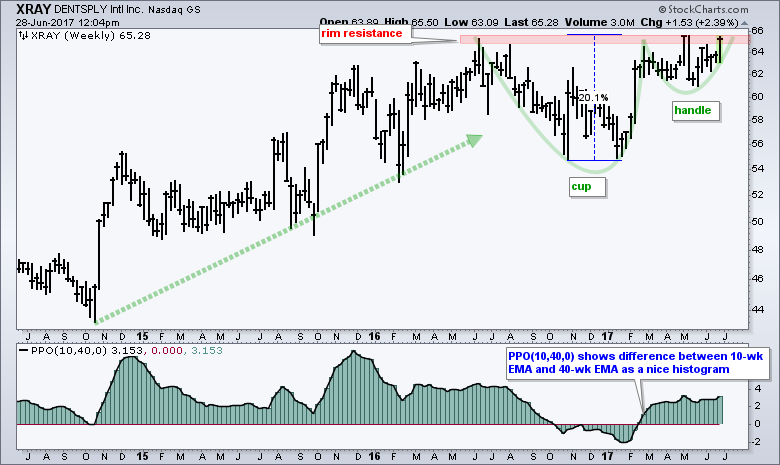Click the blue PPO(10,40,0) explanation note
The image size is (780, 465).
pos(637,363)
